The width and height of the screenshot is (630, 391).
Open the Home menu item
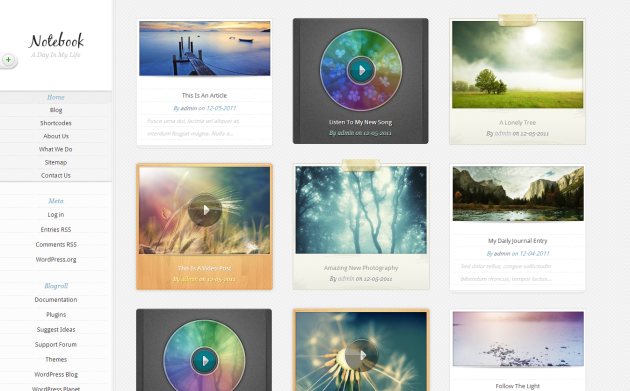pyautogui.click(x=55, y=97)
